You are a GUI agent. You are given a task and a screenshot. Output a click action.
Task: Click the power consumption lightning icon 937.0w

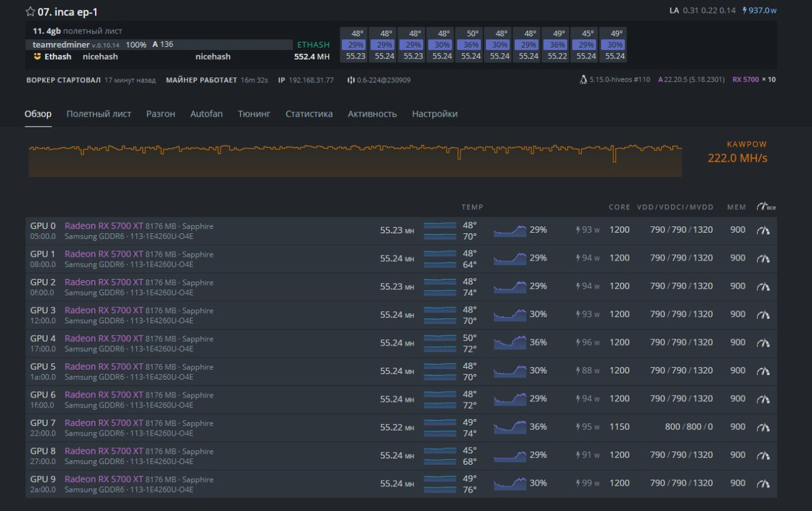pyautogui.click(x=744, y=11)
